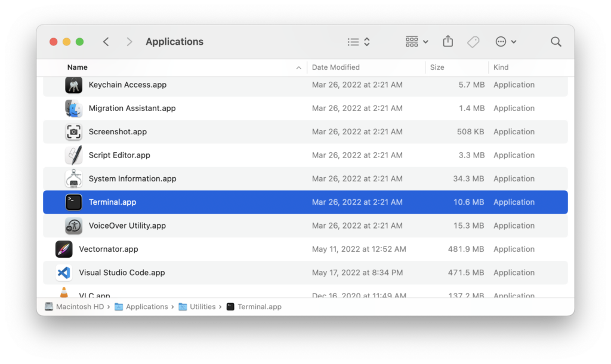
Task: Select the Vectornator app icon
Action: (x=66, y=249)
